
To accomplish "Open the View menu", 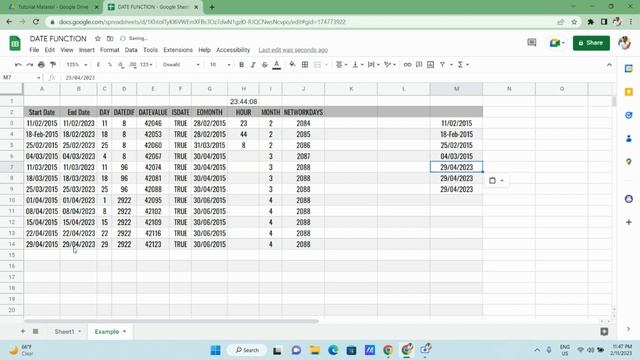I will click(x=67, y=50).
